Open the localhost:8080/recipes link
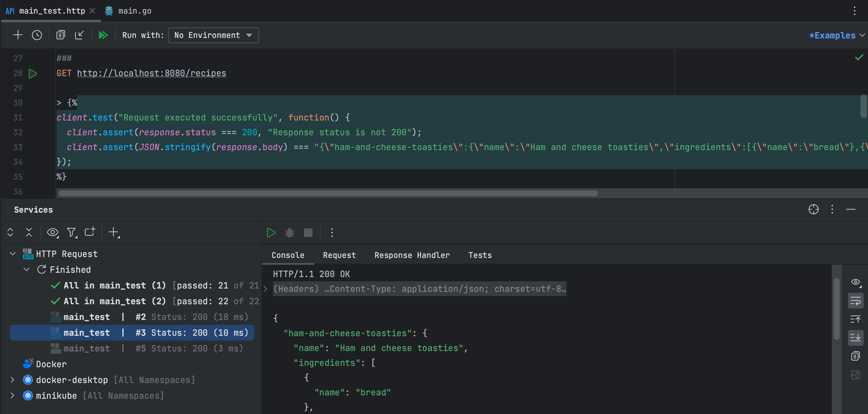This screenshot has height=414, width=868. tap(151, 73)
